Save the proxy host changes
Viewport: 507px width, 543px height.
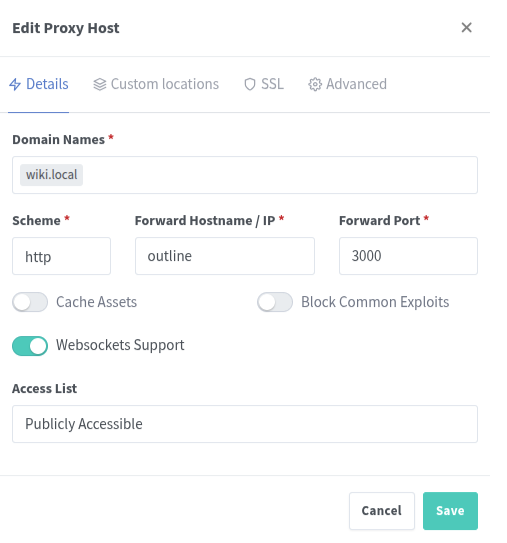pyautogui.click(x=450, y=511)
